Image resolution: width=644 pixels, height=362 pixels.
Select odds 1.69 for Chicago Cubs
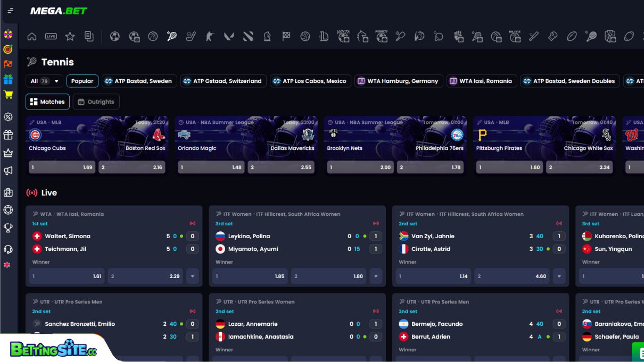click(x=62, y=167)
